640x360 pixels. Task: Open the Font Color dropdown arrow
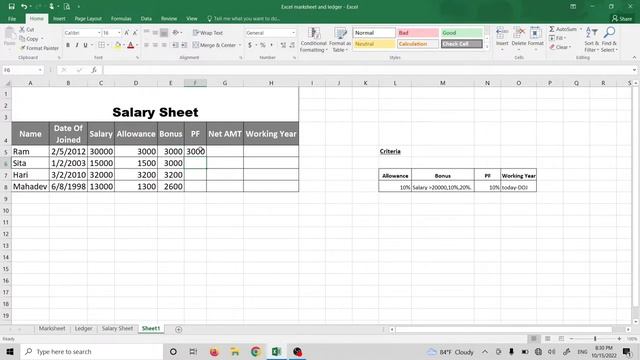click(137, 45)
